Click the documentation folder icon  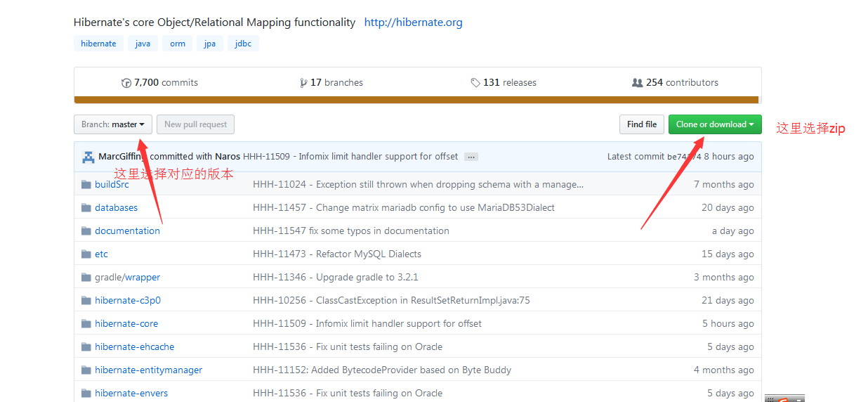point(86,231)
